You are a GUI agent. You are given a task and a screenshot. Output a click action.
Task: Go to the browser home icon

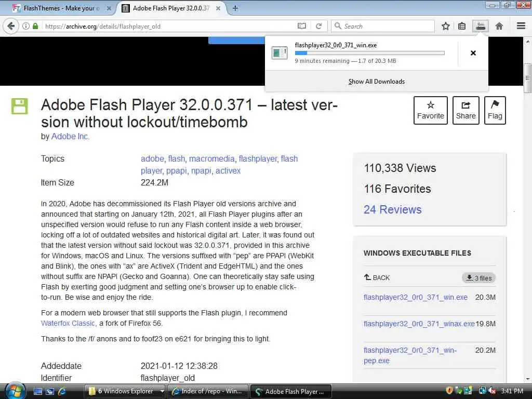(x=499, y=26)
